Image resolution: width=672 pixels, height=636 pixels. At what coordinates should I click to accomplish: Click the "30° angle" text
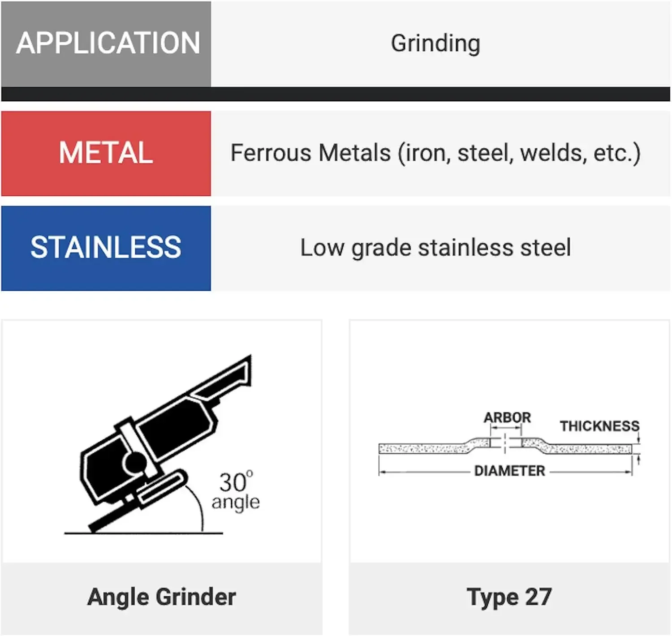tap(236, 491)
